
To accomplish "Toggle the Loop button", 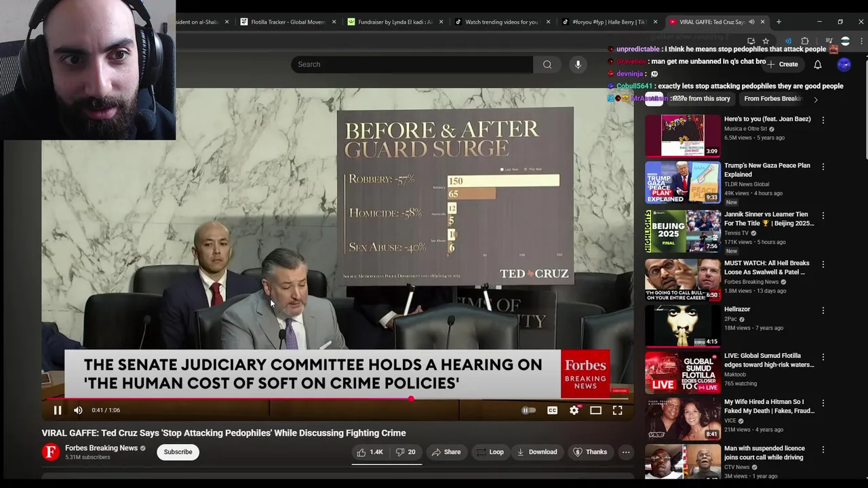I will tap(490, 452).
